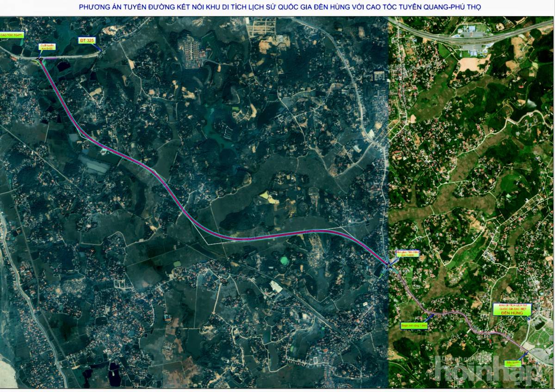Select the 'Cuối tuyến' endpoint label
555x392 pixels.
[x=47, y=47]
